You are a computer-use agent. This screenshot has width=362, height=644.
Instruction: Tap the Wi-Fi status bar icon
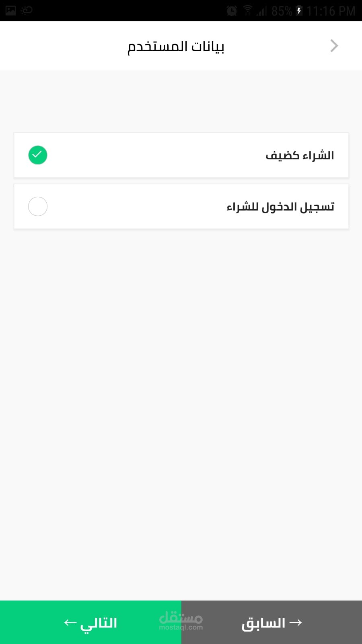pos(248,10)
